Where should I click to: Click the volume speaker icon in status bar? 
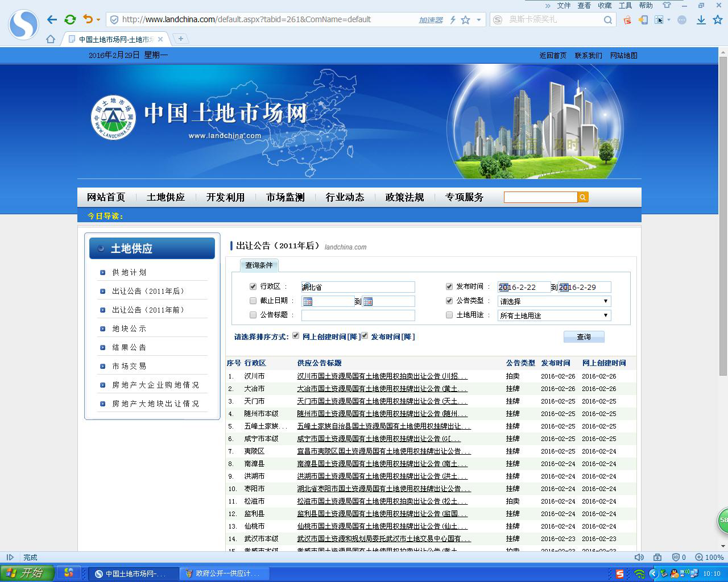639,558
